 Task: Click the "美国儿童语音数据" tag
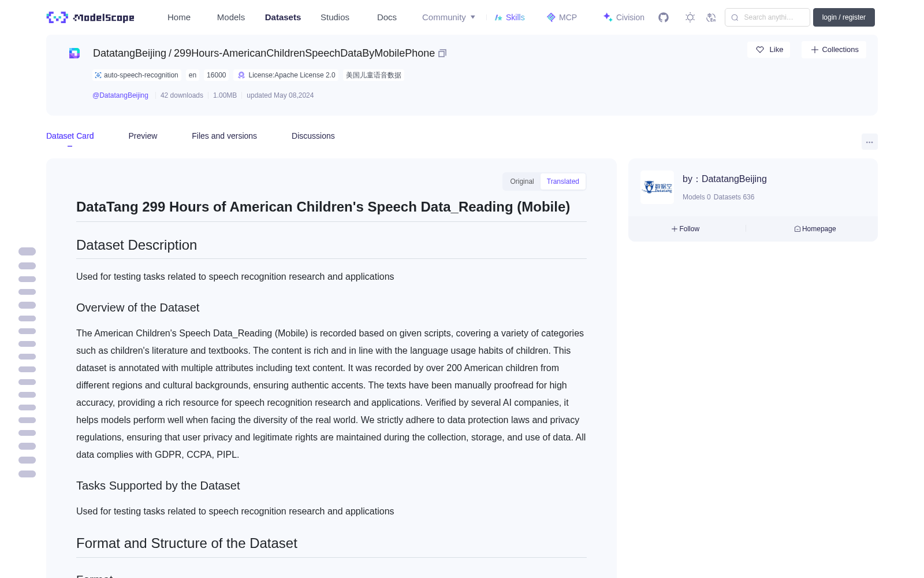pyautogui.click(x=374, y=75)
